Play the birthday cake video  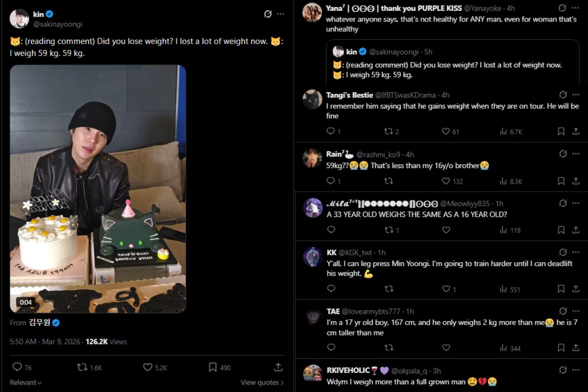tap(98, 189)
